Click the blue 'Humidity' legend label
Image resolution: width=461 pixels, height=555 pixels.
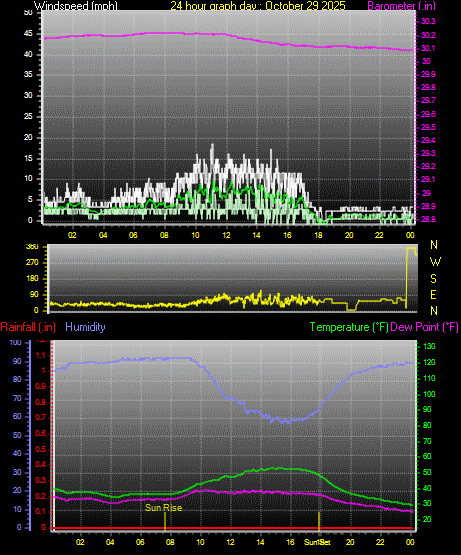click(x=85, y=327)
